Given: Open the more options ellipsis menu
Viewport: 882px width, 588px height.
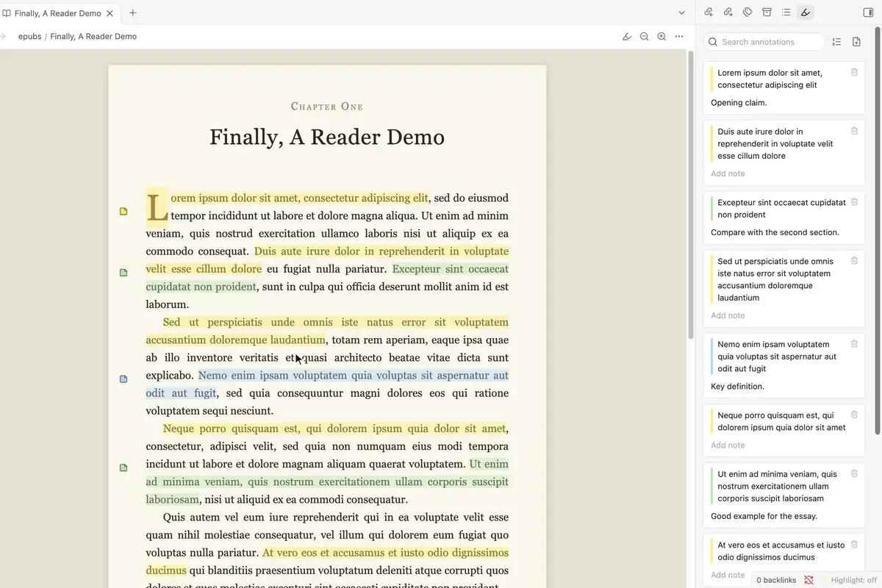Looking at the screenshot, I should pos(679,36).
